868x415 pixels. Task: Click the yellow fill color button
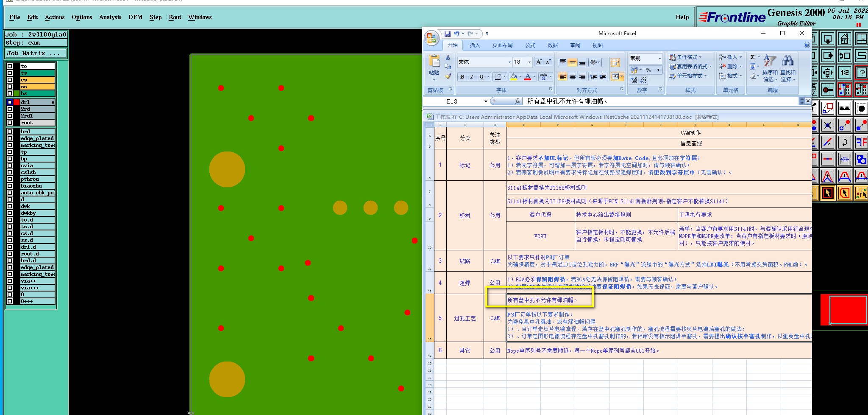tap(514, 77)
